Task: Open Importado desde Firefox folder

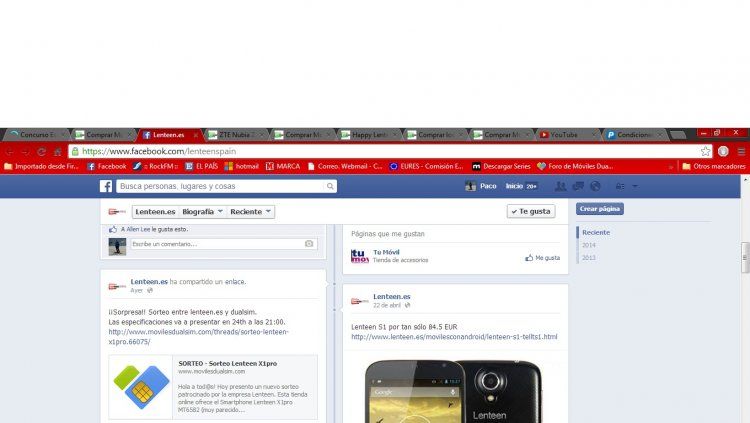Action: (x=41, y=167)
